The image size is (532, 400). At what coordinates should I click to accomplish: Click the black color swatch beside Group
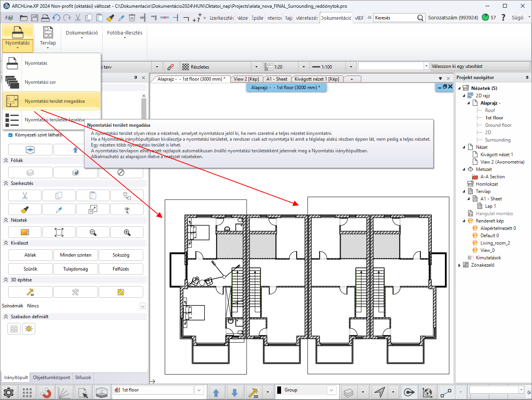pos(279,390)
